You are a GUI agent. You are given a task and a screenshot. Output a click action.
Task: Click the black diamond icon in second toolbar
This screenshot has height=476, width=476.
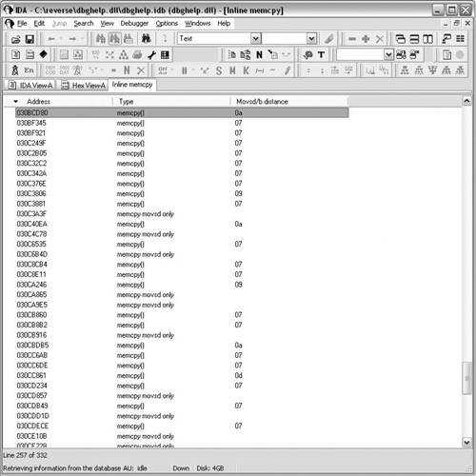click(44, 54)
